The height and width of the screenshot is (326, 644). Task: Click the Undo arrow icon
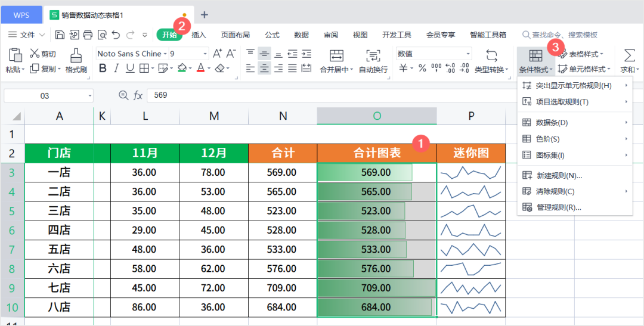point(116,35)
